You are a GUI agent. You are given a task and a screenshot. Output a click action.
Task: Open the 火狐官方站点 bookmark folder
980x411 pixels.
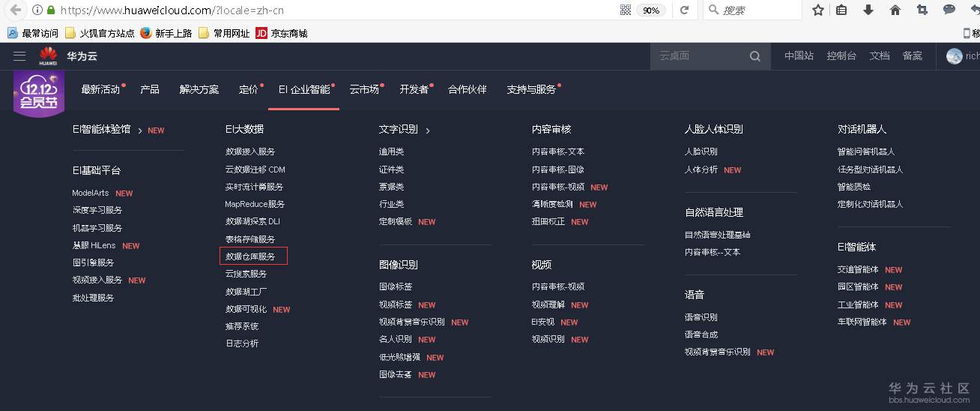tap(100, 33)
